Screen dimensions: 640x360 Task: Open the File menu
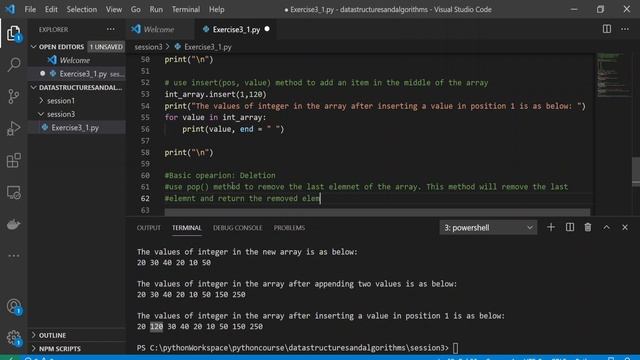pyautogui.click(x=30, y=9)
